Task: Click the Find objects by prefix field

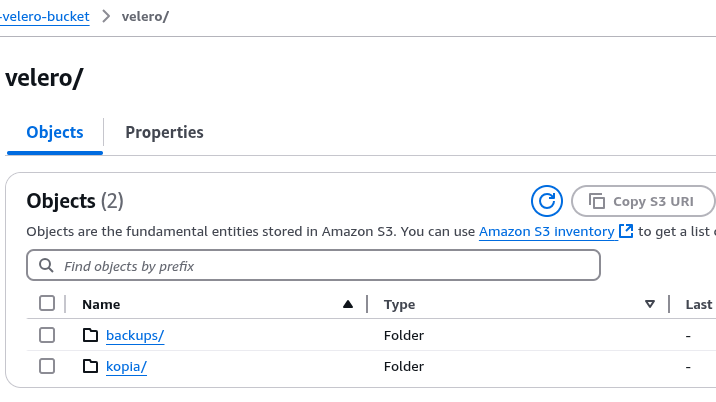Action: pyautogui.click(x=320, y=266)
